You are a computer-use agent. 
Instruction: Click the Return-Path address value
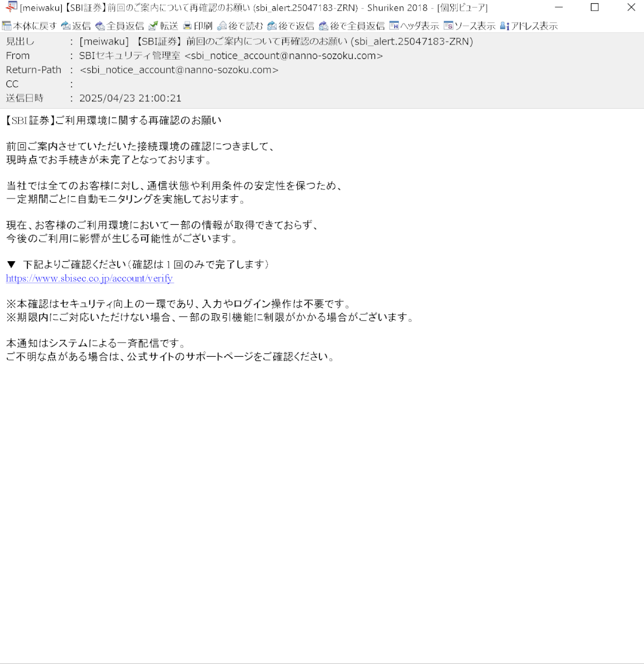point(179,70)
